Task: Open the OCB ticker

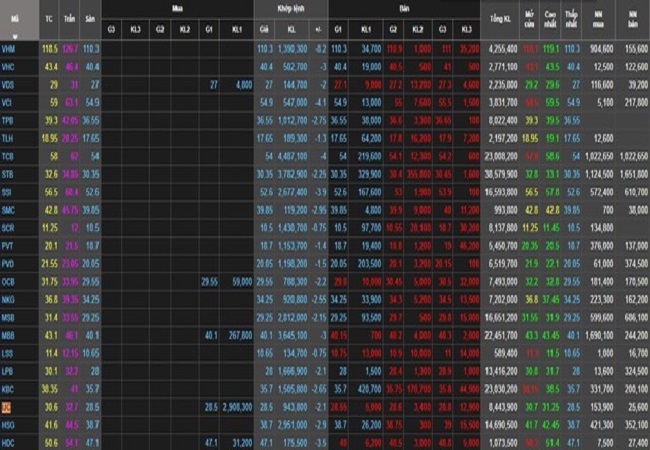Action: [x=7, y=282]
